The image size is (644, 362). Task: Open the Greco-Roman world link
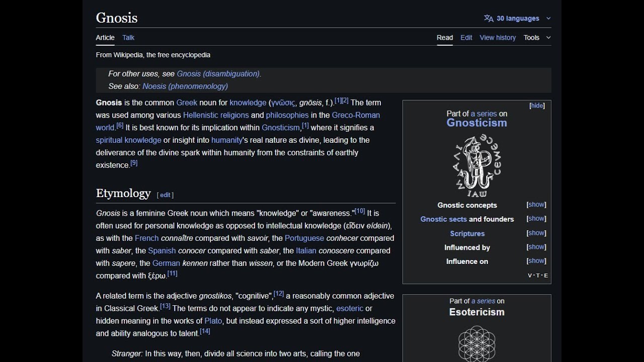coord(356,115)
